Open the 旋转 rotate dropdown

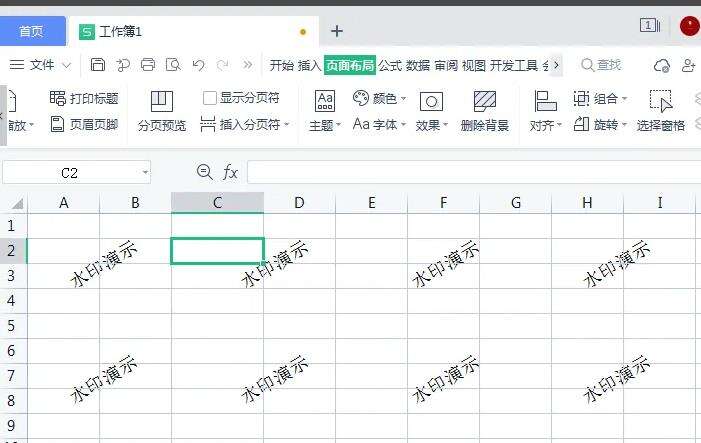click(600, 124)
